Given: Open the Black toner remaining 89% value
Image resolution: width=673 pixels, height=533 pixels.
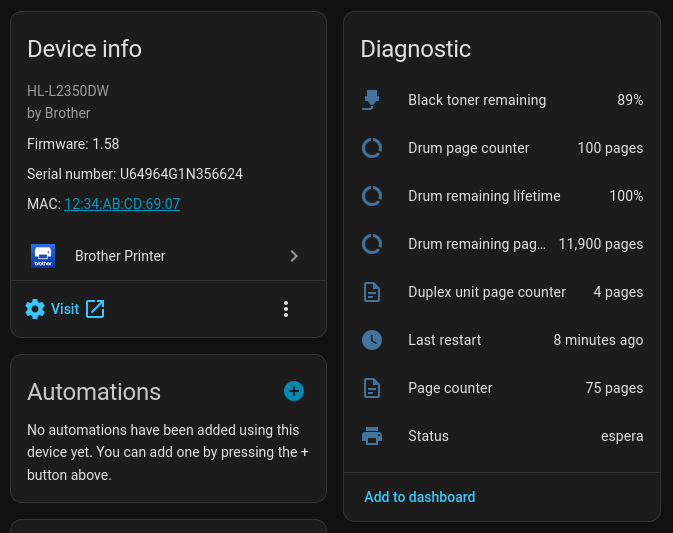Looking at the screenshot, I should click(x=630, y=100).
